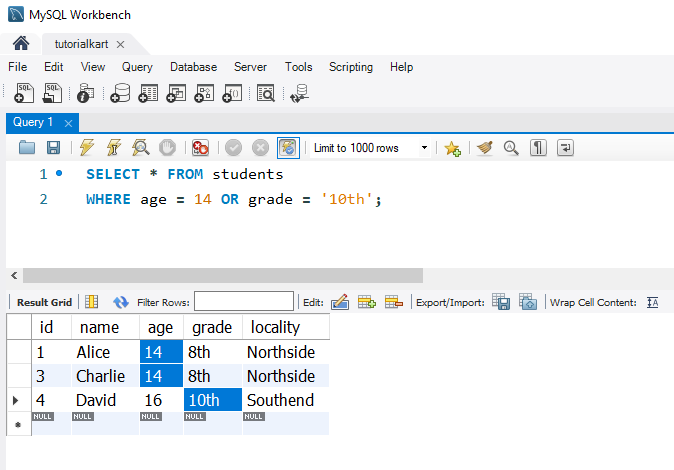Open the Scripting menu
Screen dimensions: 674x470
point(351,67)
